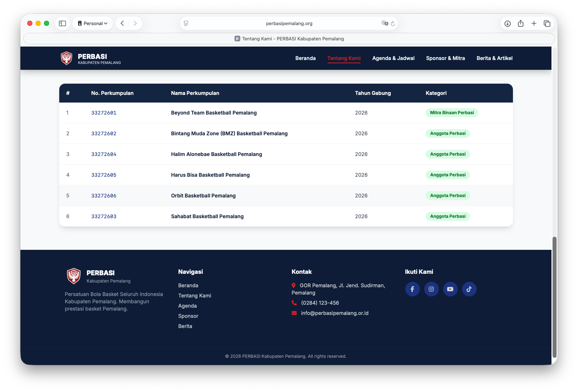Click Beyond Team Basketball Pemalang name

pos(214,113)
